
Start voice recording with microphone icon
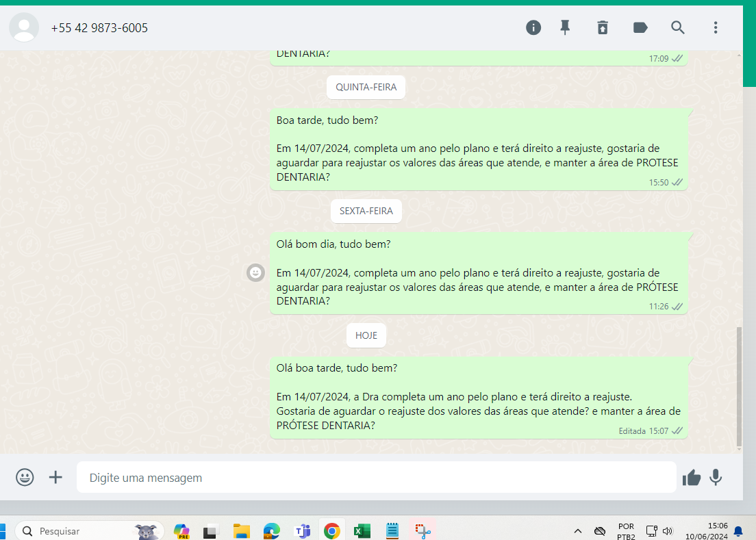tap(716, 478)
